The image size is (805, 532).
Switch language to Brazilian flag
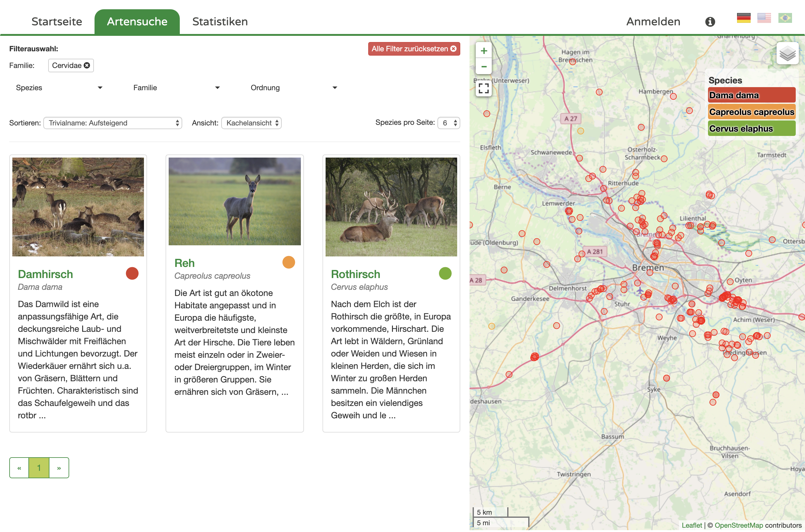(785, 18)
